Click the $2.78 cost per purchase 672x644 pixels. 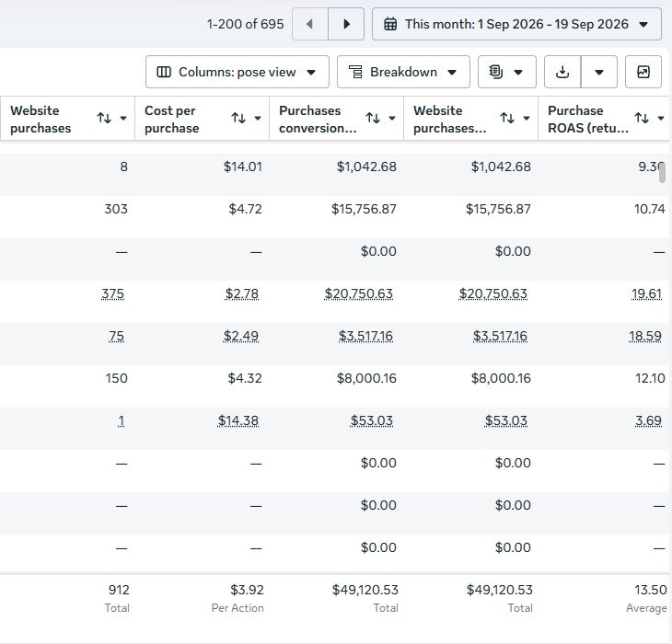tap(242, 293)
